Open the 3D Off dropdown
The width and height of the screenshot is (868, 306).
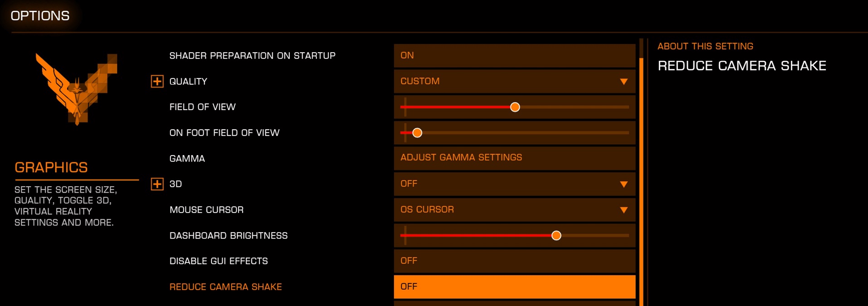[x=514, y=184]
